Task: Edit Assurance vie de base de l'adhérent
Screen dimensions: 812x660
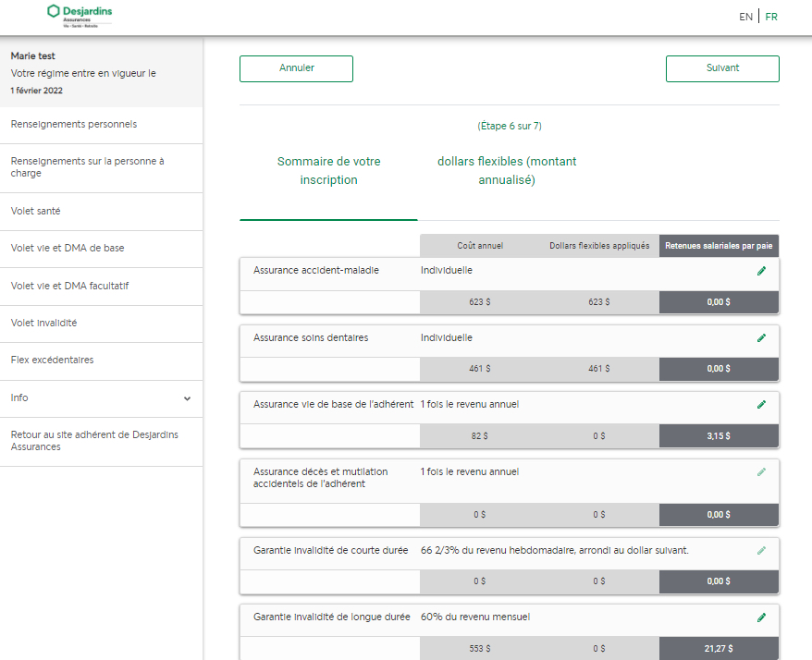Action: [x=761, y=405]
